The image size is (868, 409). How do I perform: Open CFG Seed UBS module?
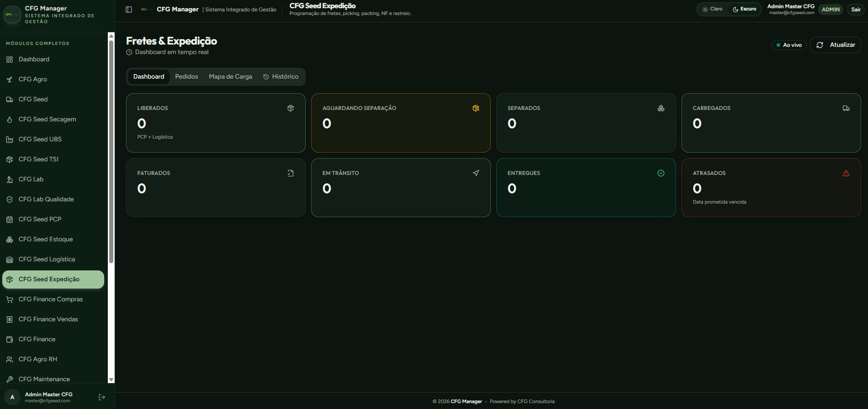coord(53,140)
